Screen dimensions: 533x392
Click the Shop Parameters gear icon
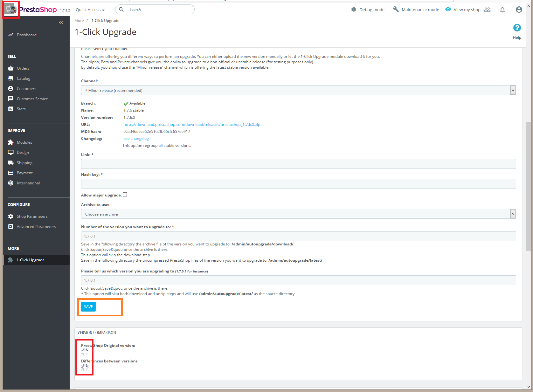click(x=11, y=217)
